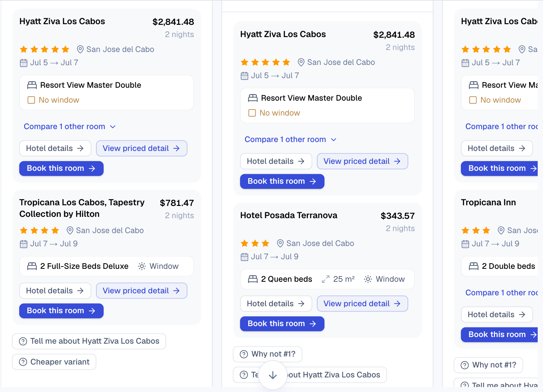
Task: Click No window square icon in middle Hyatt card
Action: click(x=252, y=113)
